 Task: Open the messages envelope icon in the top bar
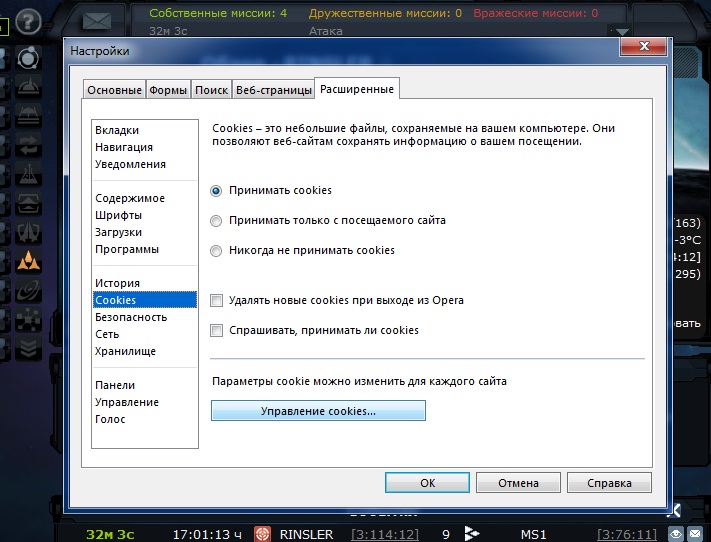coord(97,21)
